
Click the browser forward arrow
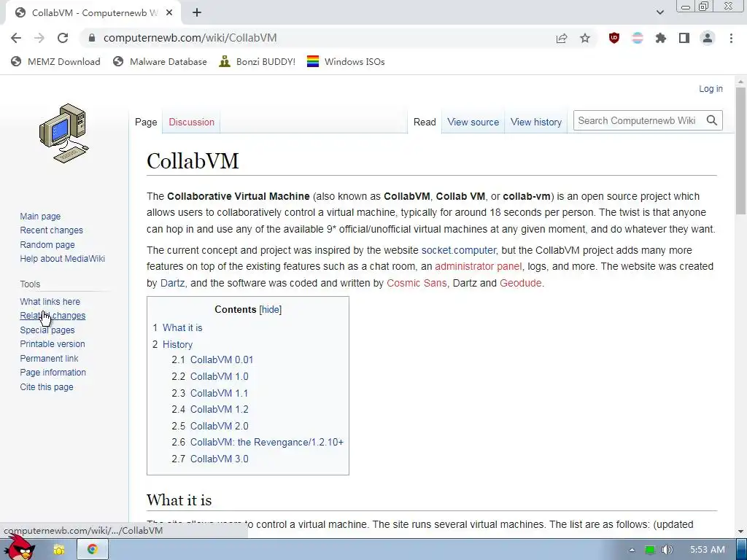[39, 38]
